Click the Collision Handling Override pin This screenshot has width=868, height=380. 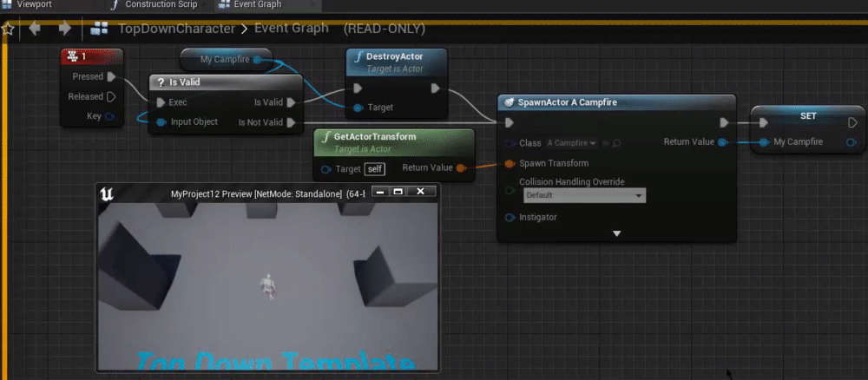(510, 190)
